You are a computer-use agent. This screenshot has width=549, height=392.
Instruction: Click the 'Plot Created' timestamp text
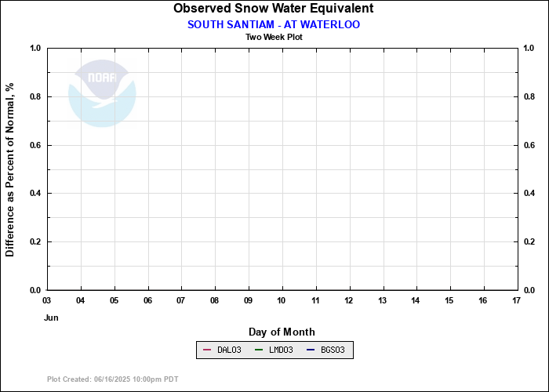point(113,379)
